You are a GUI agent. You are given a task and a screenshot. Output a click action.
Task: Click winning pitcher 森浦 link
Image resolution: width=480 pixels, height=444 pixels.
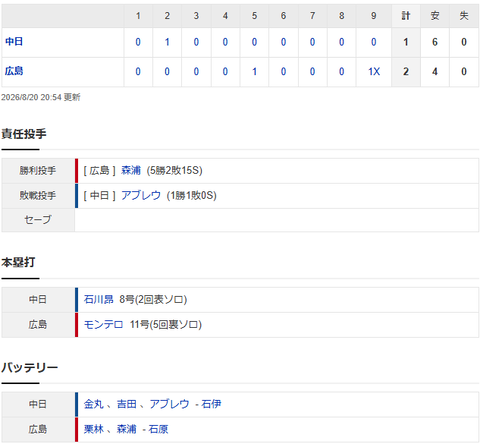131,170
